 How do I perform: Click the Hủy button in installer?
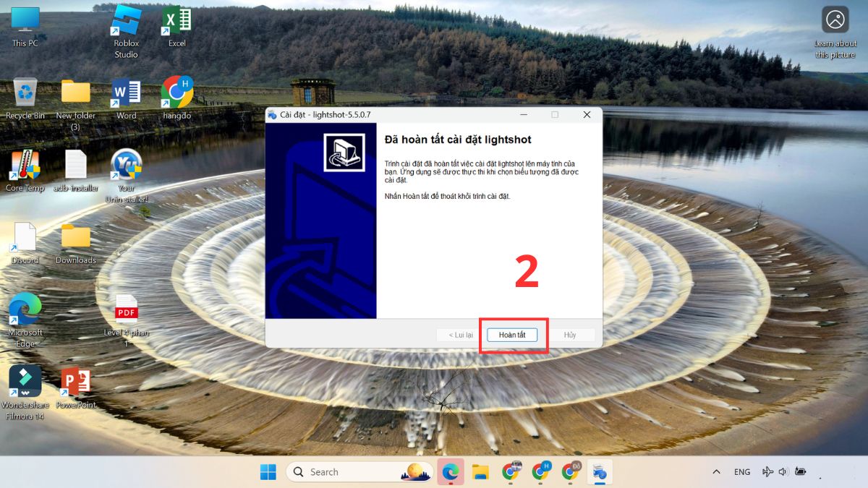(570, 335)
